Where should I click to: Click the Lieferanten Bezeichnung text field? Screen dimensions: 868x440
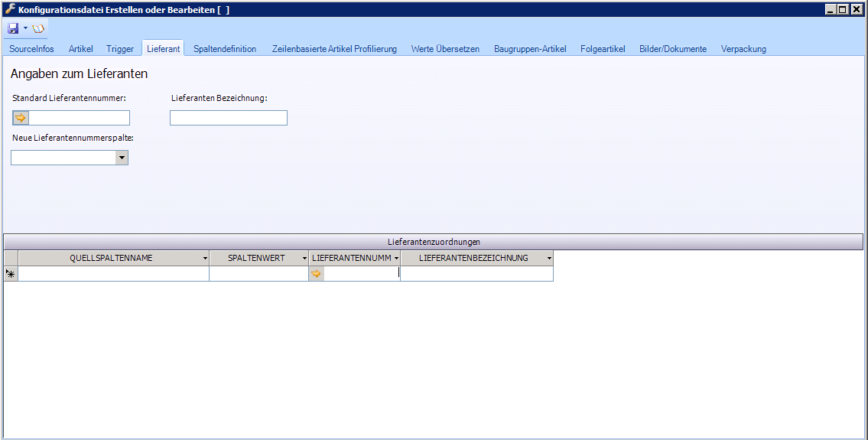pos(229,118)
